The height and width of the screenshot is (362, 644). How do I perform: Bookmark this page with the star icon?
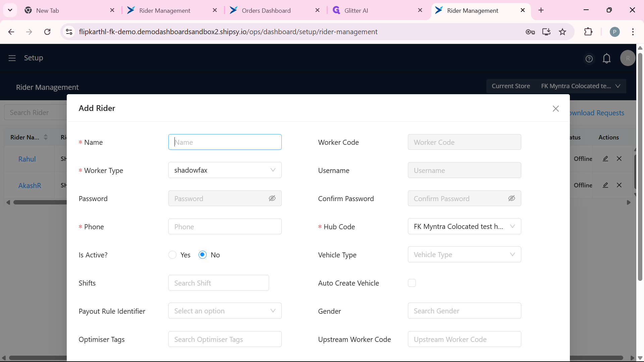(562, 32)
